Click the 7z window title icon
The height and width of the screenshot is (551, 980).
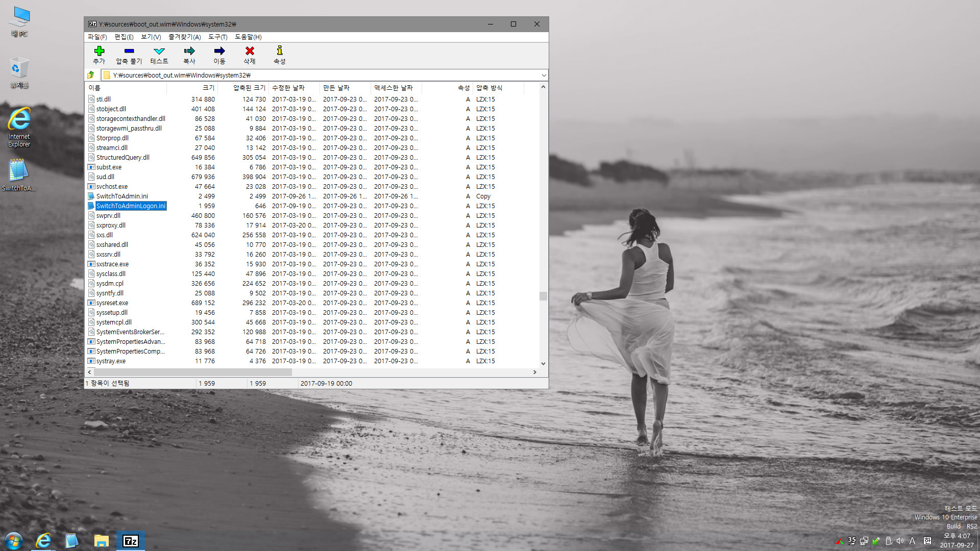[x=92, y=24]
